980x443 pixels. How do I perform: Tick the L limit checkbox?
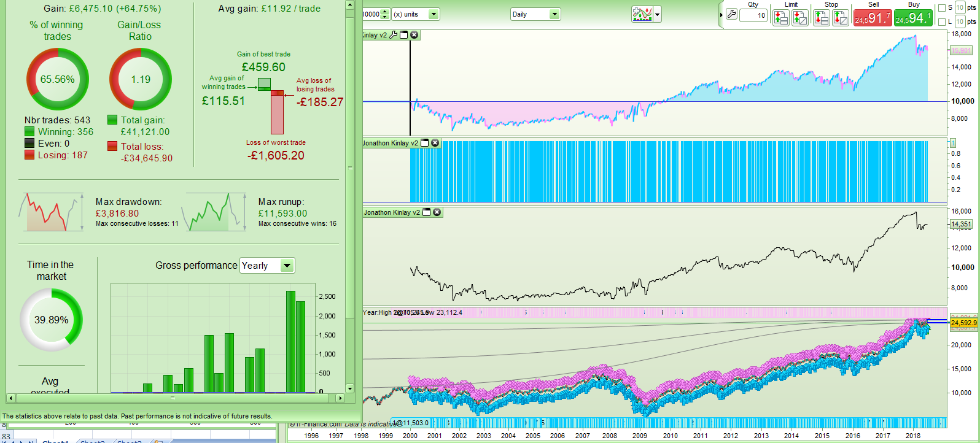(x=943, y=21)
